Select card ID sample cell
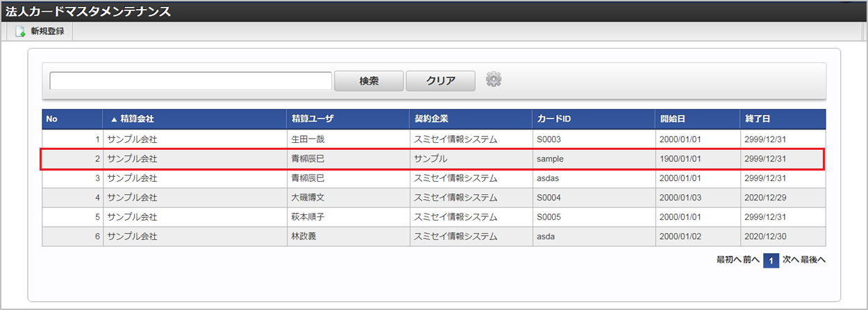868x310 pixels. (x=594, y=159)
